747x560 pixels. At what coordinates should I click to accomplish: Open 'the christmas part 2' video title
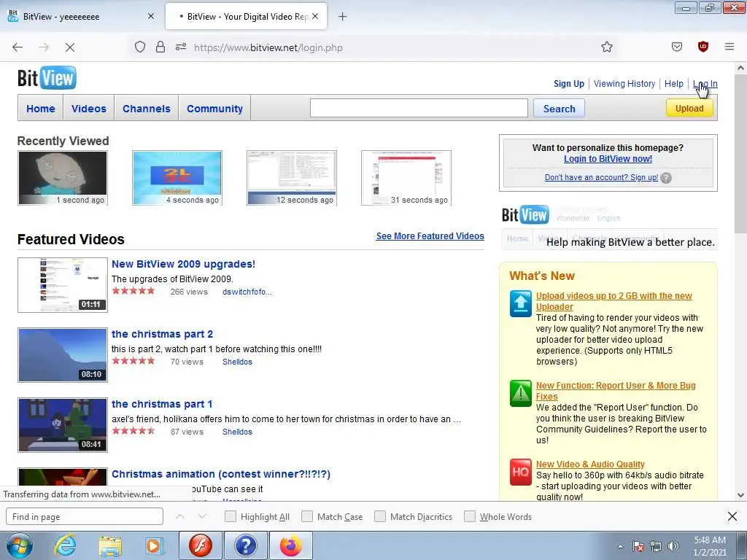pyautogui.click(x=163, y=334)
